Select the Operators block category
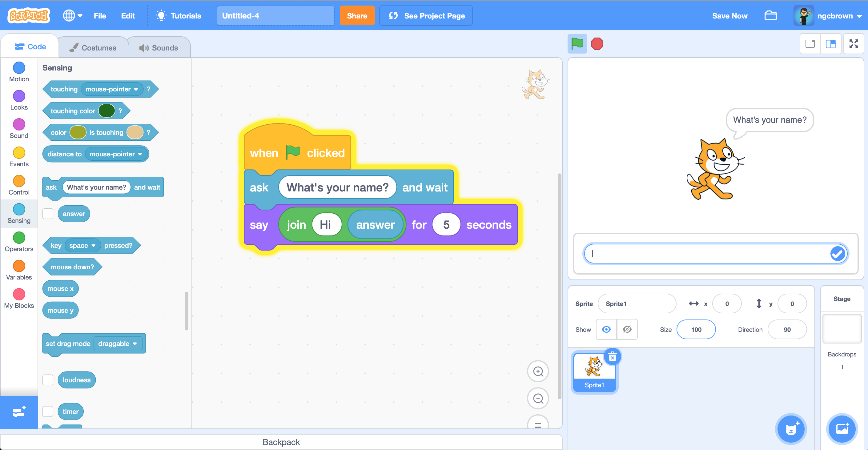The image size is (868, 450). click(x=19, y=242)
